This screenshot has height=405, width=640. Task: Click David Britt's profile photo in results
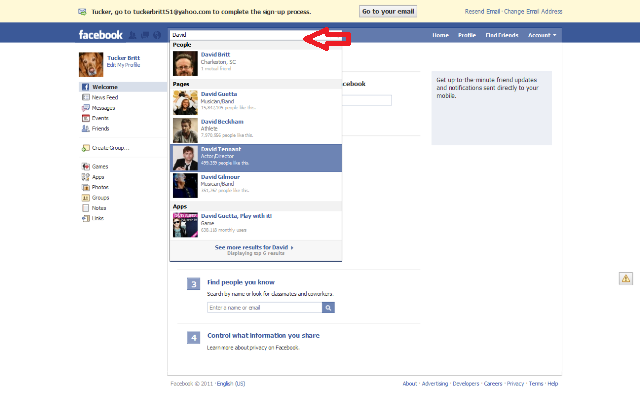(x=185, y=63)
